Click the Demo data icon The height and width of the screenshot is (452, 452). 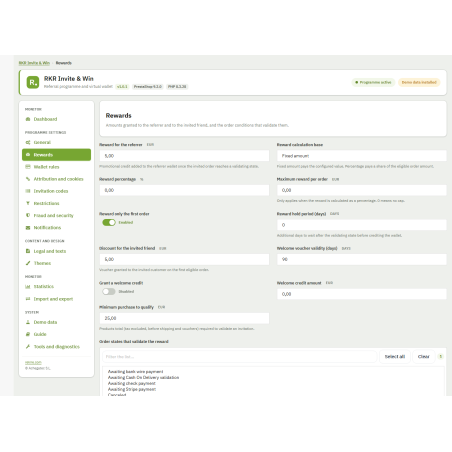click(28, 322)
